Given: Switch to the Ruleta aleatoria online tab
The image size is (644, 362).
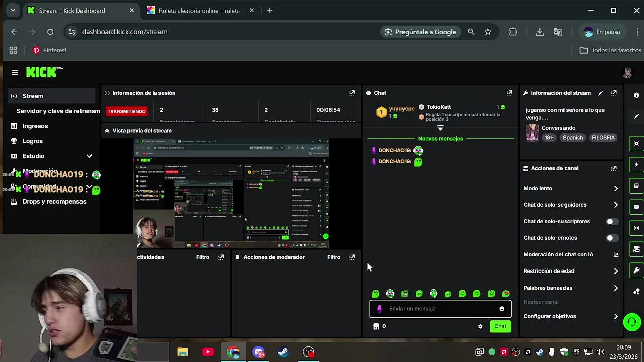Looking at the screenshot, I should [x=200, y=10].
